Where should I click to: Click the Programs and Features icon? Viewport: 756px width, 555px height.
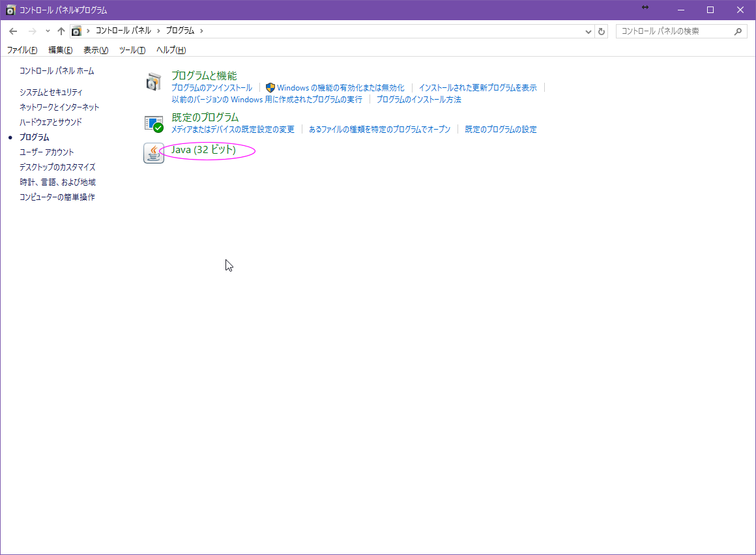154,81
